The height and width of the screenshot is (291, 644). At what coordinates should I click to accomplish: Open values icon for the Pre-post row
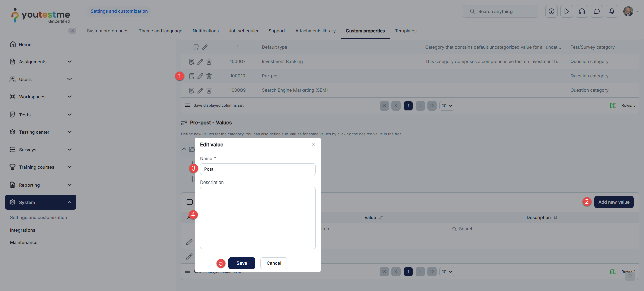tap(192, 76)
